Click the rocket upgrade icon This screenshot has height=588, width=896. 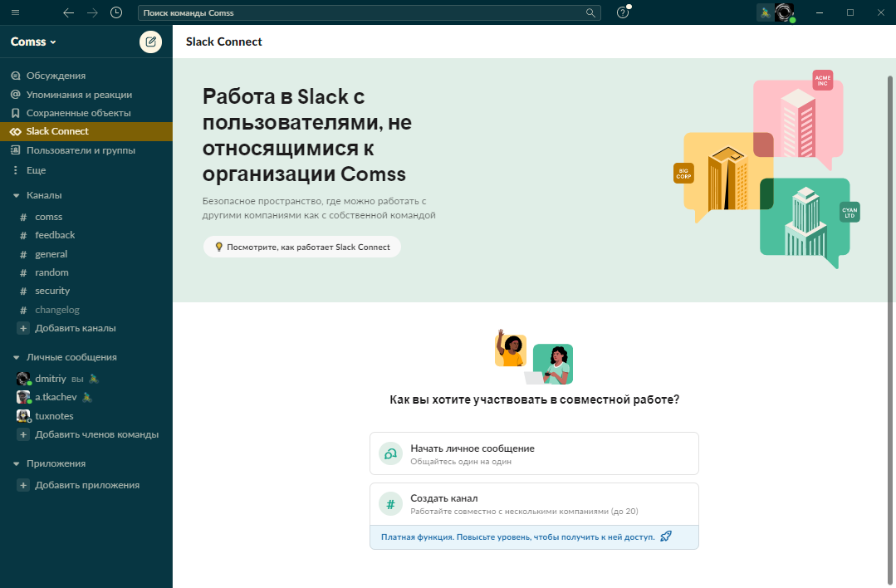click(666, 537)
